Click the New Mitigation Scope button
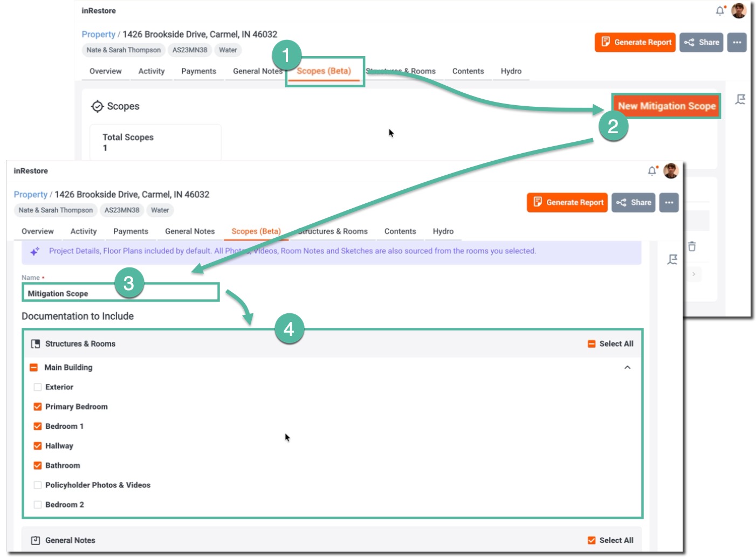The image size is (756, 557). click(x=666, y=106)
